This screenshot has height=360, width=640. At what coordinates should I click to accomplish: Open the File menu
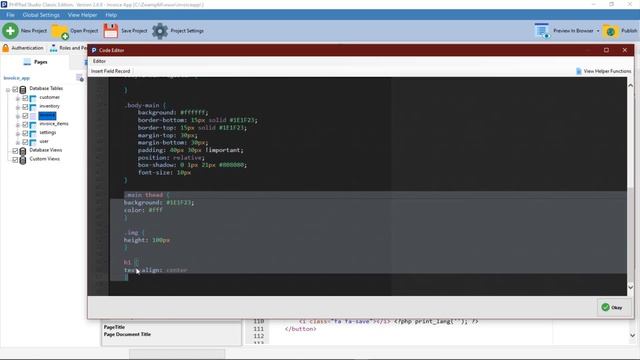point(10,15)
